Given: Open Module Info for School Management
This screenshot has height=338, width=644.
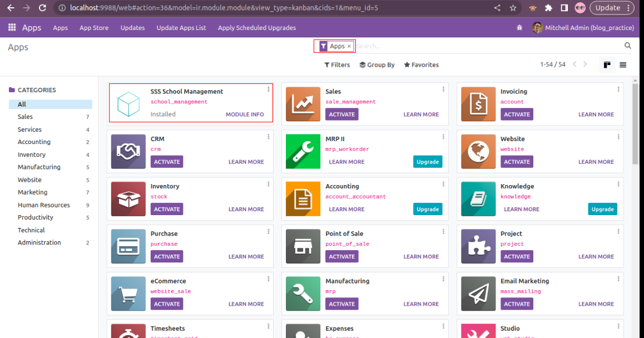Looking at the screenshot, I should [x=245, y=115].
